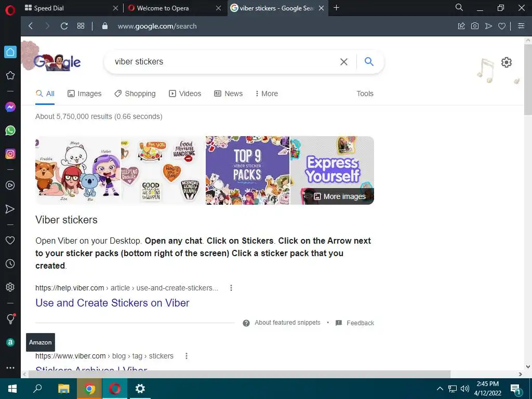Add page to bookmarks heart in address bar
Image resolution: width=532 pixels, height=399 pixels.
[x=502, y=26]
